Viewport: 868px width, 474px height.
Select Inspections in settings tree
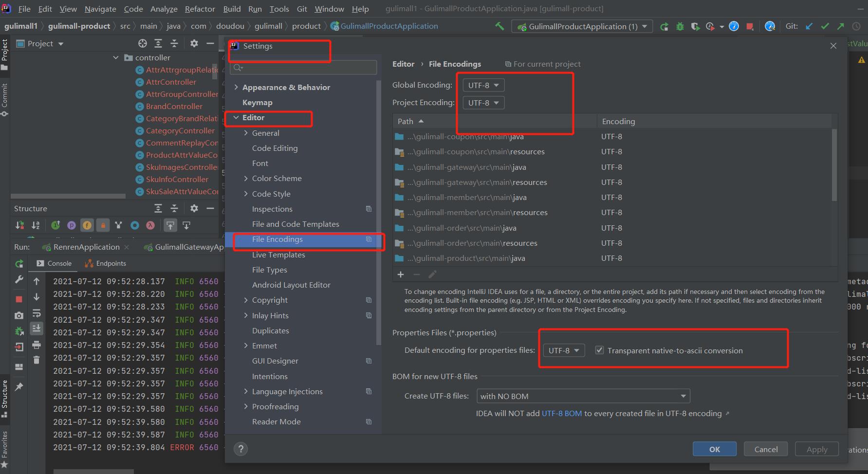[x=272, y=209]
